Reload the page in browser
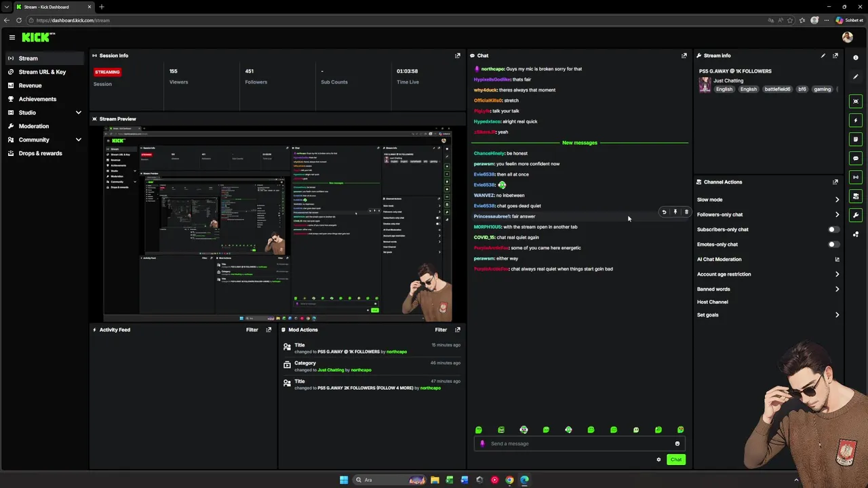868x488 pixels. (x=18, y=20)
